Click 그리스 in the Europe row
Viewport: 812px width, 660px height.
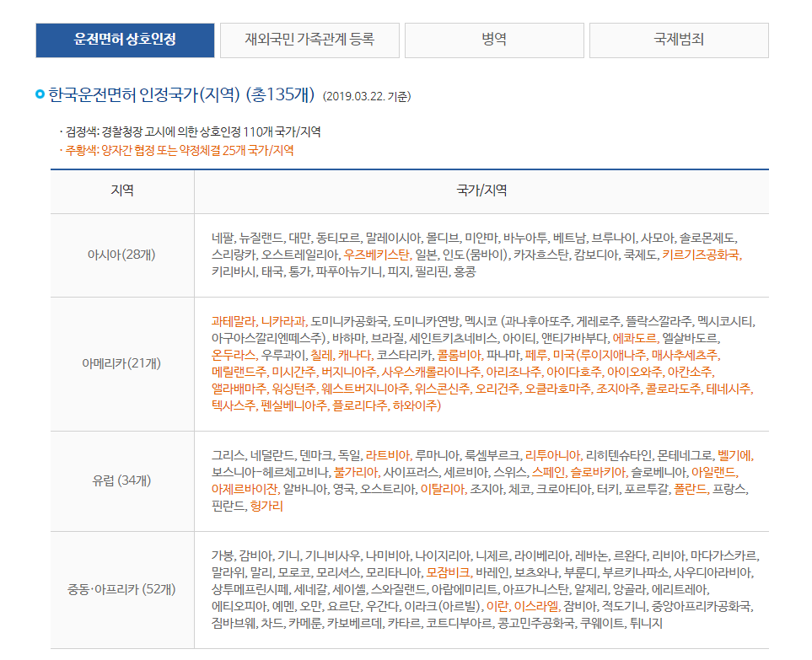coord(228,455)
